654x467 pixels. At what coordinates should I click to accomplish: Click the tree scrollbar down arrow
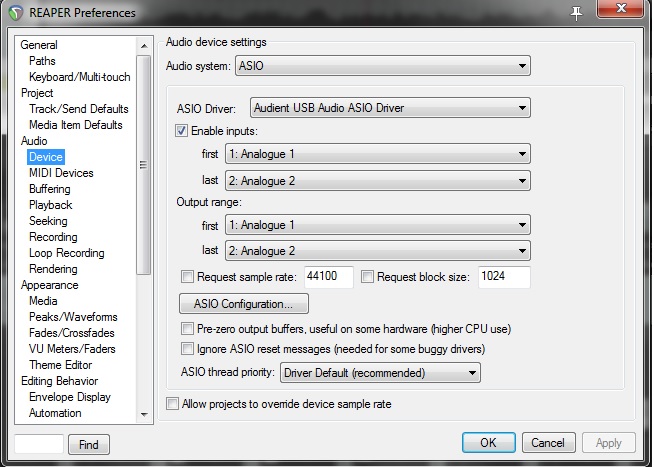point(144,415)
